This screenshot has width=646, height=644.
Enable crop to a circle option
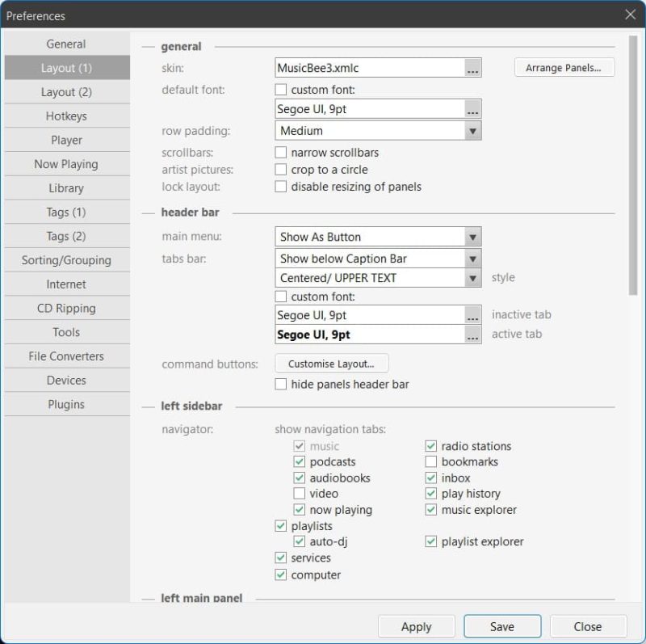(280, 170)
